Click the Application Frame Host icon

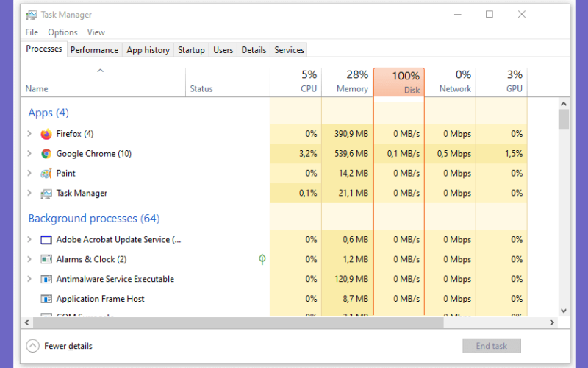tap(46, 299)
